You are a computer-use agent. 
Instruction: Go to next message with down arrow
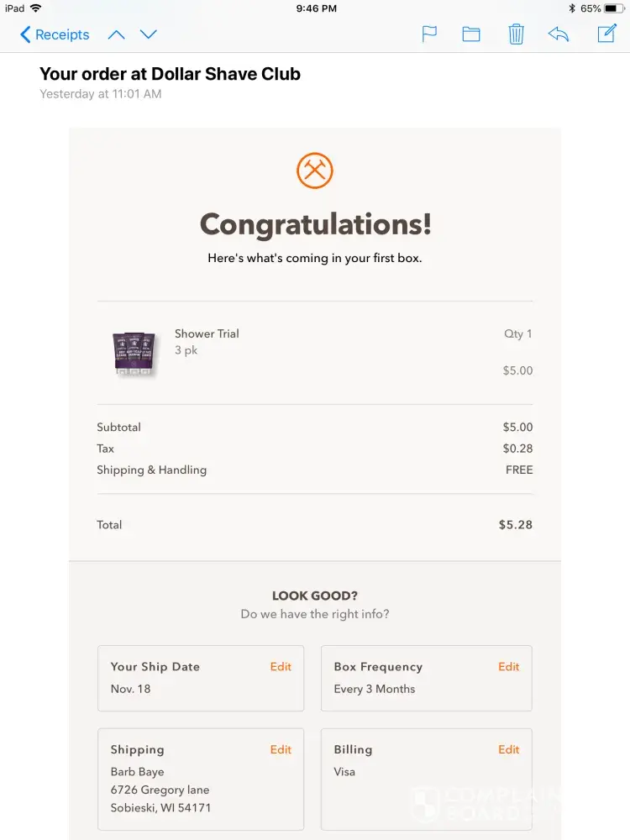click(x=149, y=34)
